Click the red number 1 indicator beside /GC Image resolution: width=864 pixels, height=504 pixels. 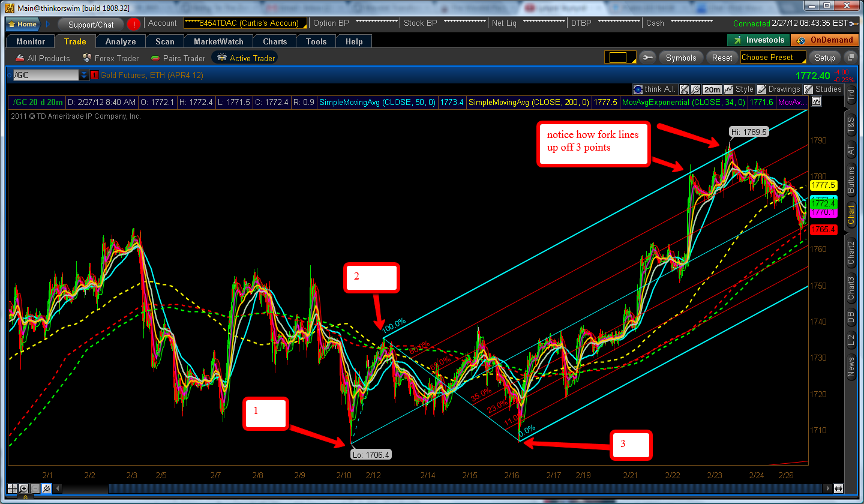[94, 75]
